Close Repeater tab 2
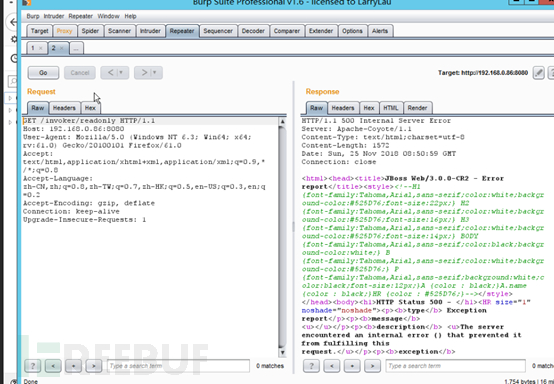Screen dimensions: 554x384 (62, 48)
